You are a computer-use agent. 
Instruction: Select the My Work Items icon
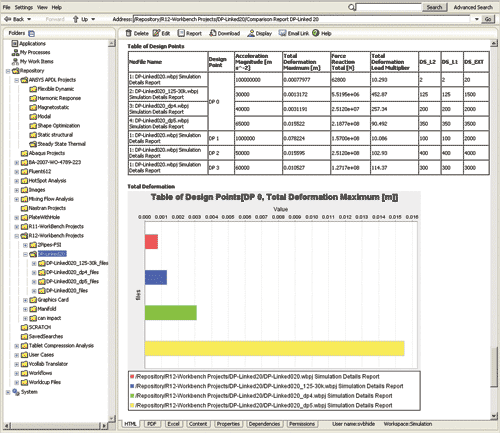15,61
